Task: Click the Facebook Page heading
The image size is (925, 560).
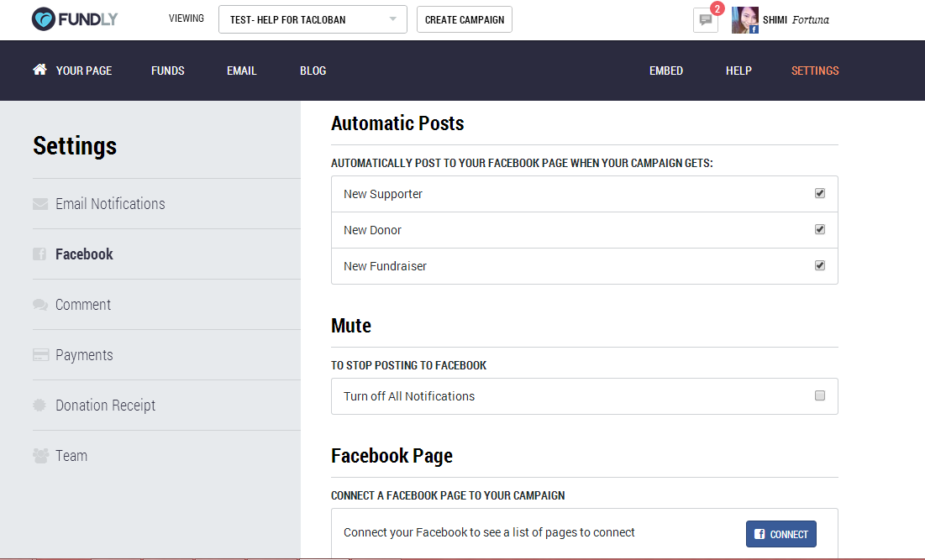Action: point(392,456)
